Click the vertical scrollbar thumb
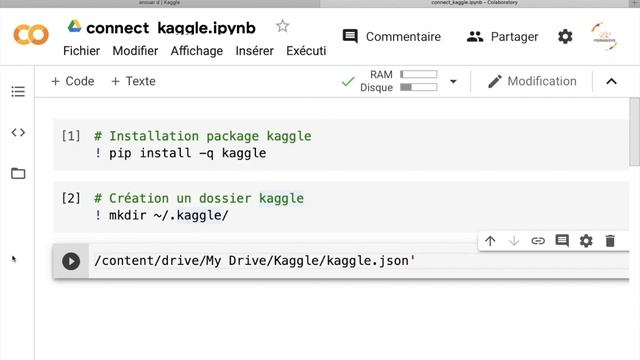This screenshot has height=360, width=640. 635,132
